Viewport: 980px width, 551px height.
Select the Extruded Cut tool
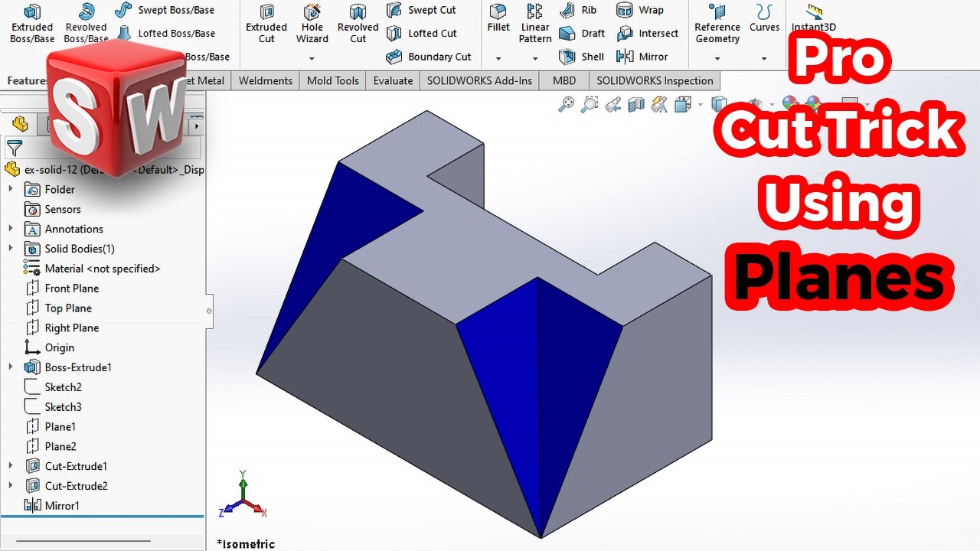point(266,23)
